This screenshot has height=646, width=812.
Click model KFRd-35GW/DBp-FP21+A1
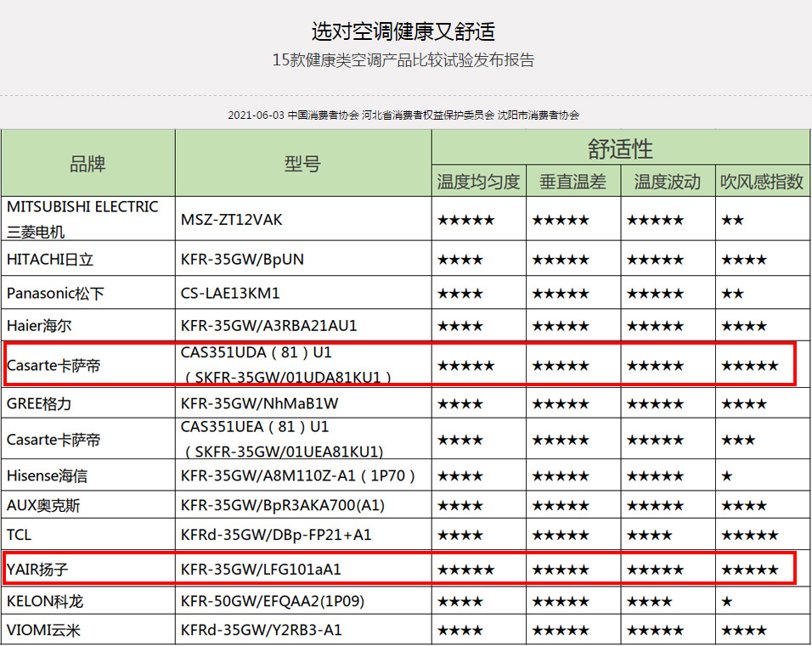coord(276,535)
